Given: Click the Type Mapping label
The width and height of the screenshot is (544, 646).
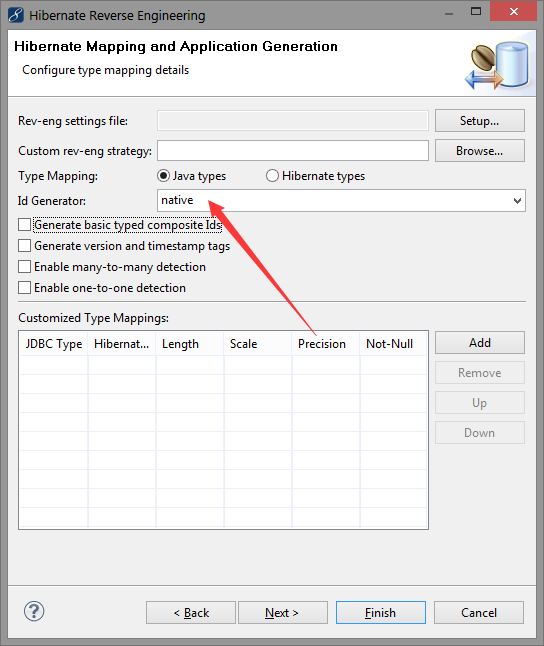Looking at the screenshot, I should (58, 176).
